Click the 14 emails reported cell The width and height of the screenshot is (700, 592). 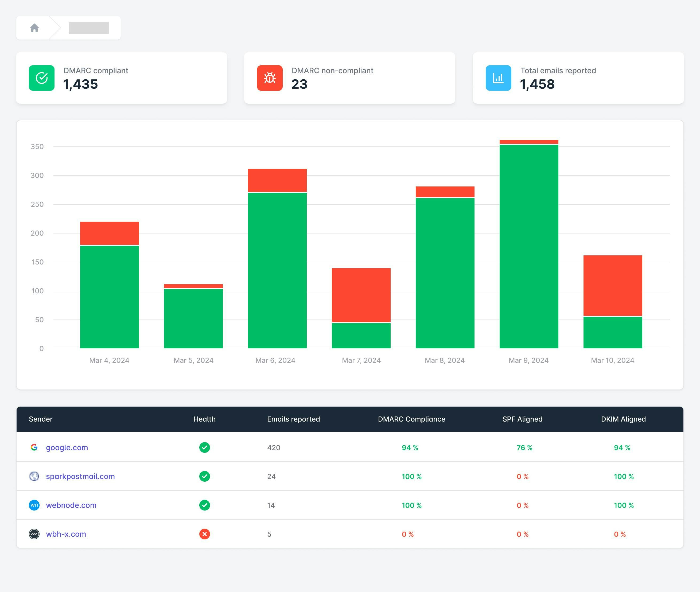pos(271,505)
